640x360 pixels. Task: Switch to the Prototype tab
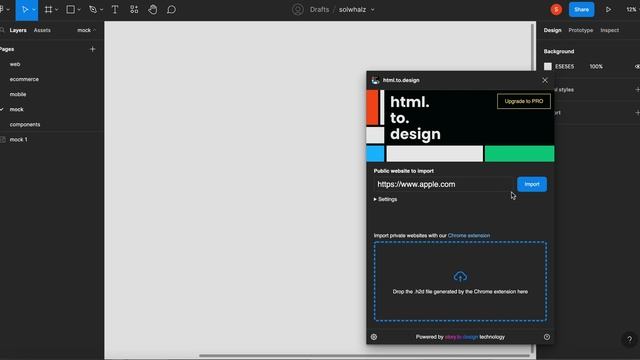[x=580, y=30]
